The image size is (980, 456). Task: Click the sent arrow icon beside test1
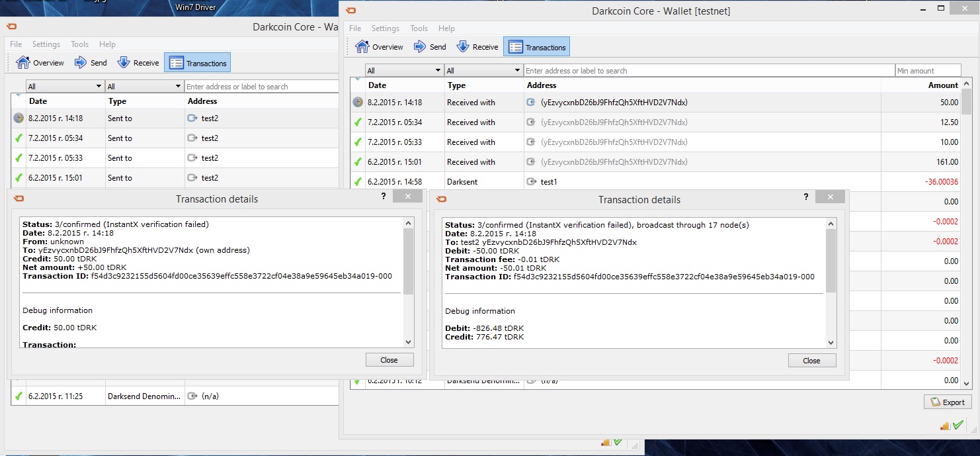pos(531,181)
